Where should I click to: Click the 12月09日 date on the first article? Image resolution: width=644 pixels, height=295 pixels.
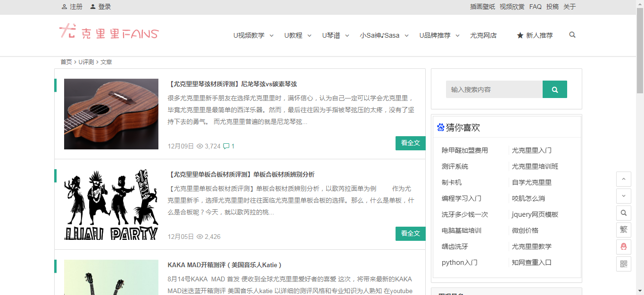pyautogui.click(x=181, y=146)
